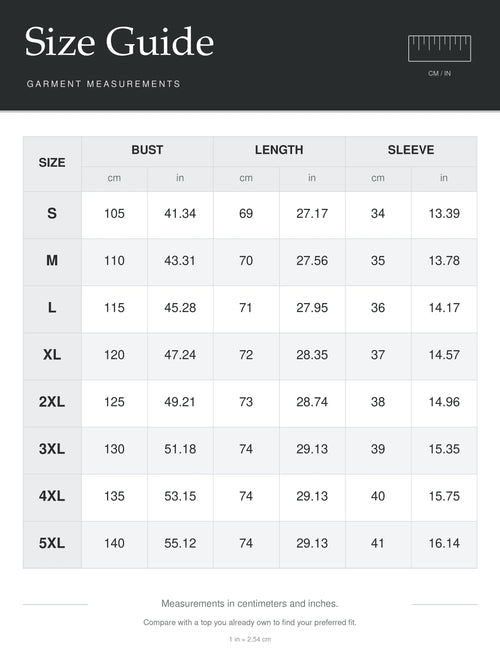This screenshot has height=667, width=500.
Task: Select the 5XL size row label
Action: [52, 543]
